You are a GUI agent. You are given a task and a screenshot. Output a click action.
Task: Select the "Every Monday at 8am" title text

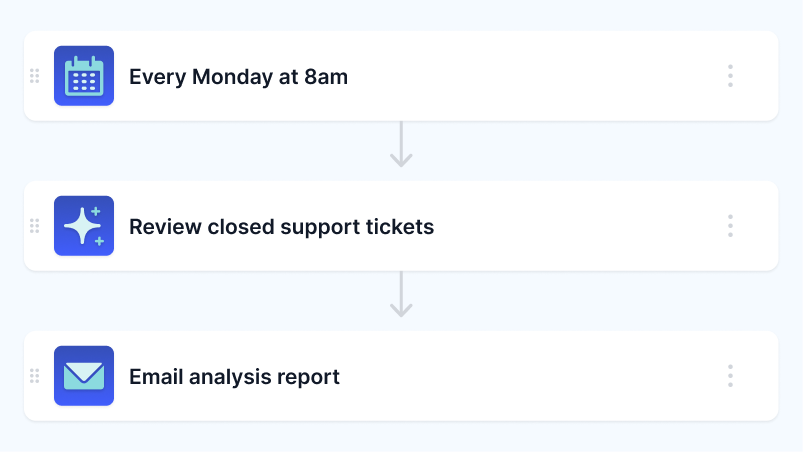pos(238,76)
